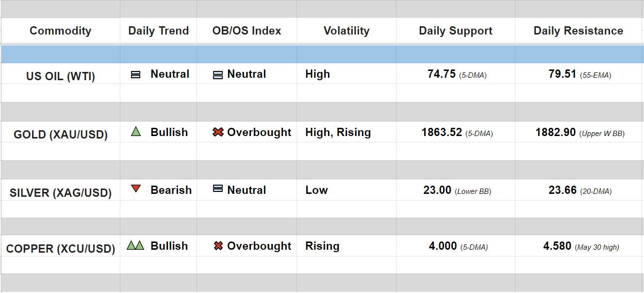
Task: Click the red overbought X icon for Gold
Action: click(218, 132)
